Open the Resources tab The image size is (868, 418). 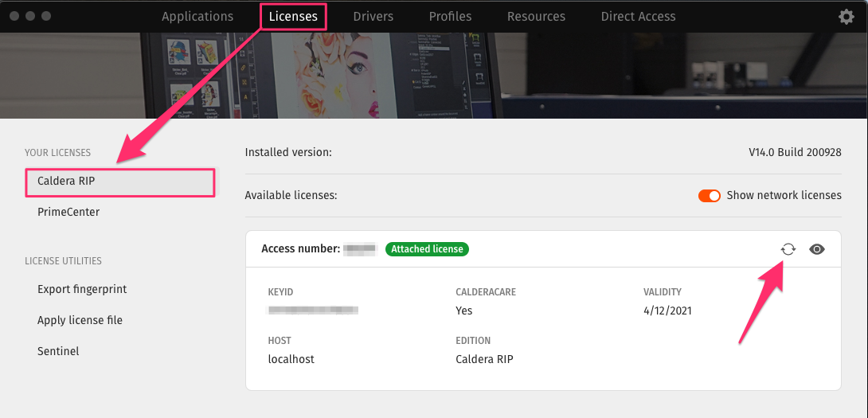click(x=537, y=17)
